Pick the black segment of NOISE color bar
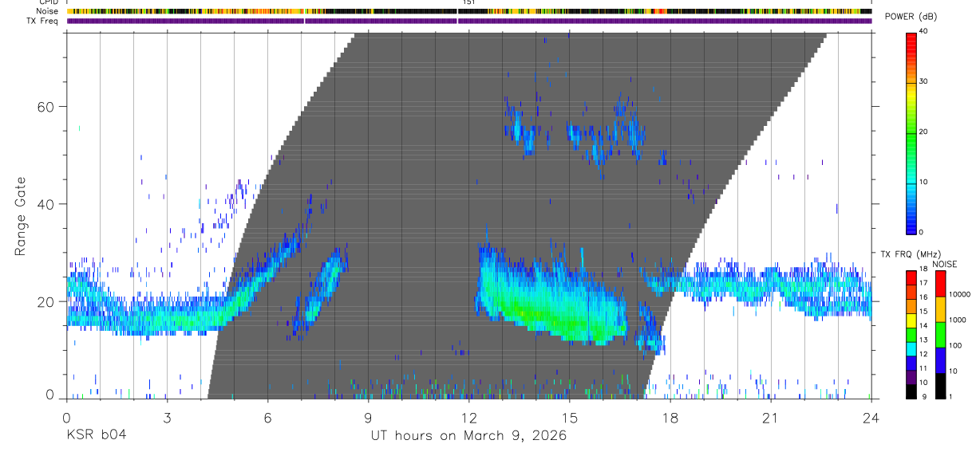 click(x=940, y=386)
